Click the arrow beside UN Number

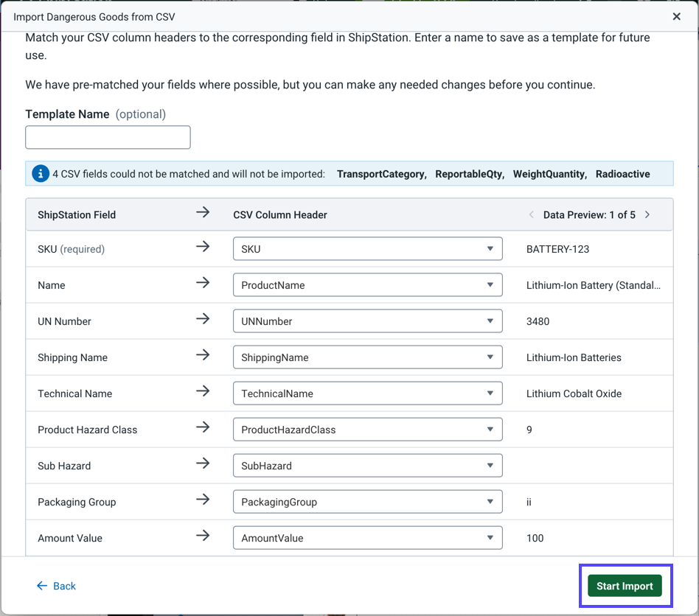(x=203, y=318)
